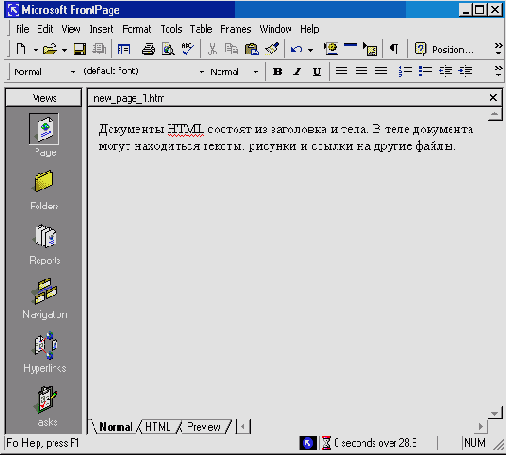Expand the paragraph style dropdown
The height and width of the screenshot is (455, 506).
73,72
